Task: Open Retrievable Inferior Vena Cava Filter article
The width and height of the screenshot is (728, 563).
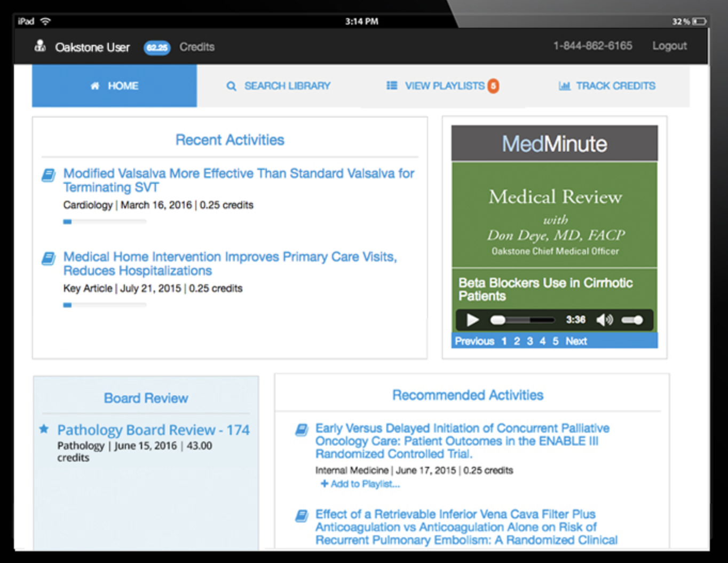Action: click(466, 527)
